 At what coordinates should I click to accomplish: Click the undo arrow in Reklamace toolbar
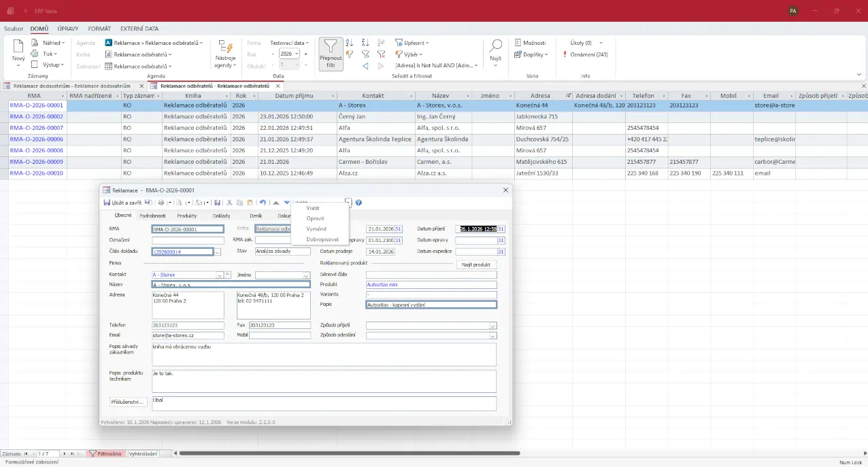[263, 203]
